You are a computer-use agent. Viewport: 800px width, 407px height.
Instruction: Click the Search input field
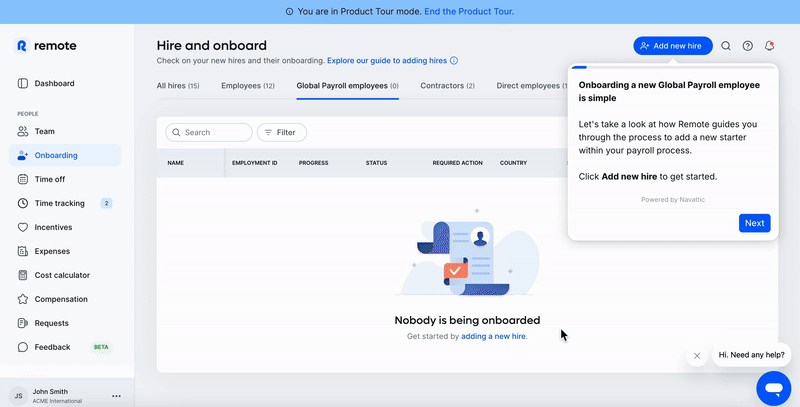(x=209, y=132)
